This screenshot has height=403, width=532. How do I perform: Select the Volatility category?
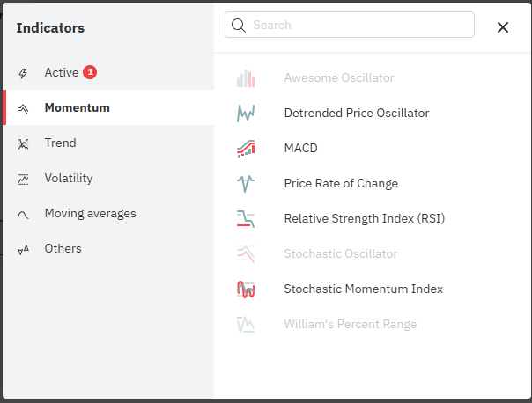[x=68, y=178]
